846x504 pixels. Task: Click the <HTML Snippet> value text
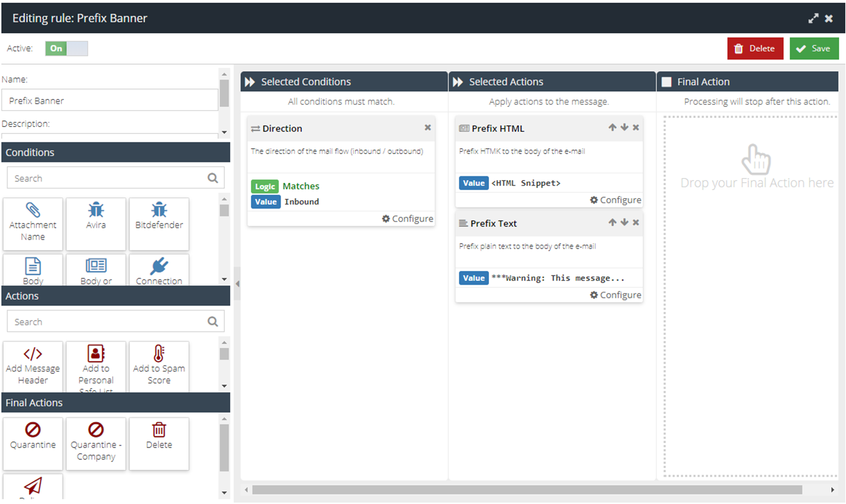tap(526, 183)
